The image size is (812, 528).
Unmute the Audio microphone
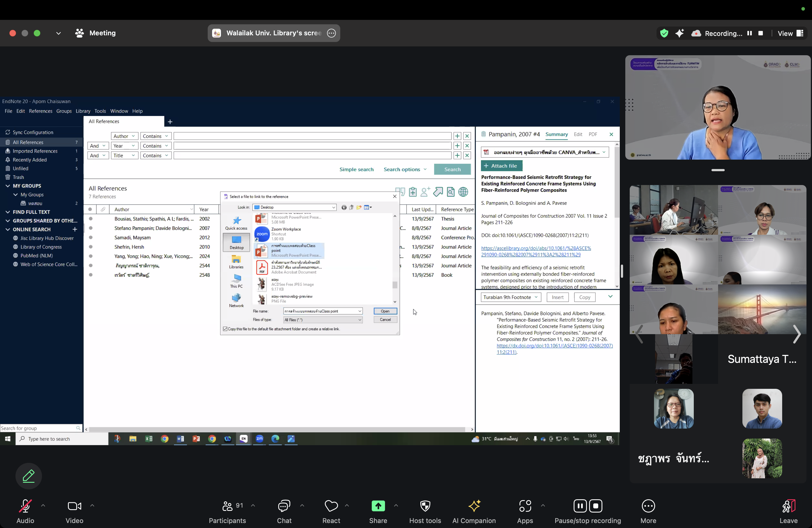(x=25, y=506)
